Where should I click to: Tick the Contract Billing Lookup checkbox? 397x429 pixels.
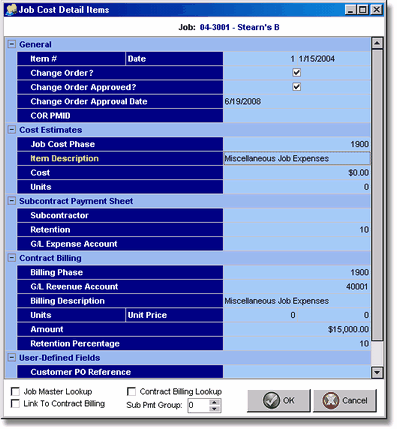(132, 391)
